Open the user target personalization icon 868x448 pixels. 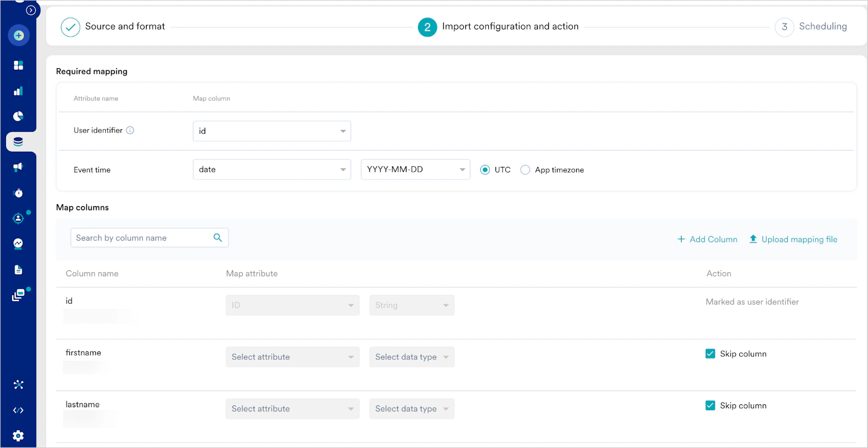19,218
